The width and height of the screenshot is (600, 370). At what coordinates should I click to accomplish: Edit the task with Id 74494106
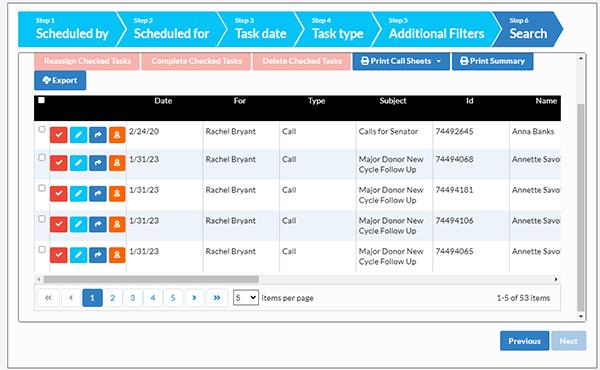click(x=78, y=224)
